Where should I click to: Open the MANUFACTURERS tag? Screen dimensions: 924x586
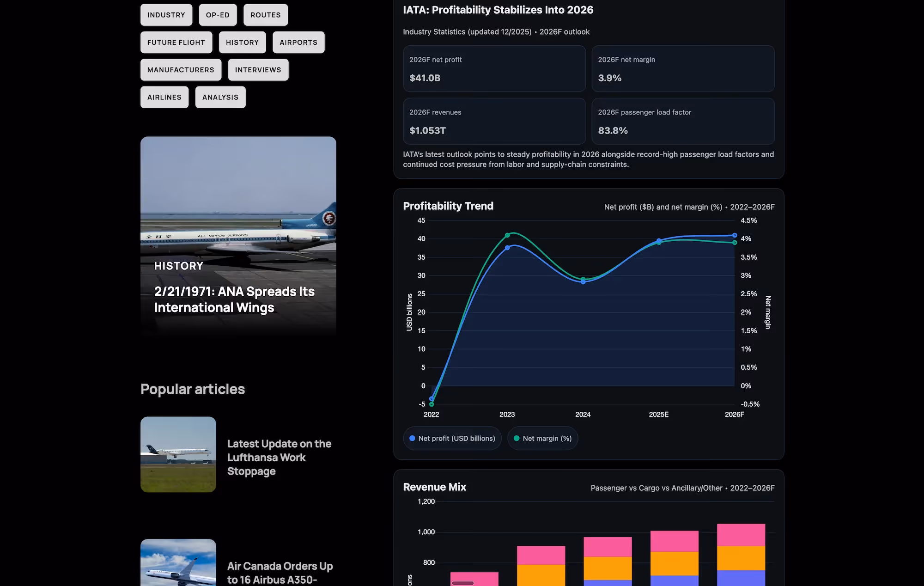point(181,70)
